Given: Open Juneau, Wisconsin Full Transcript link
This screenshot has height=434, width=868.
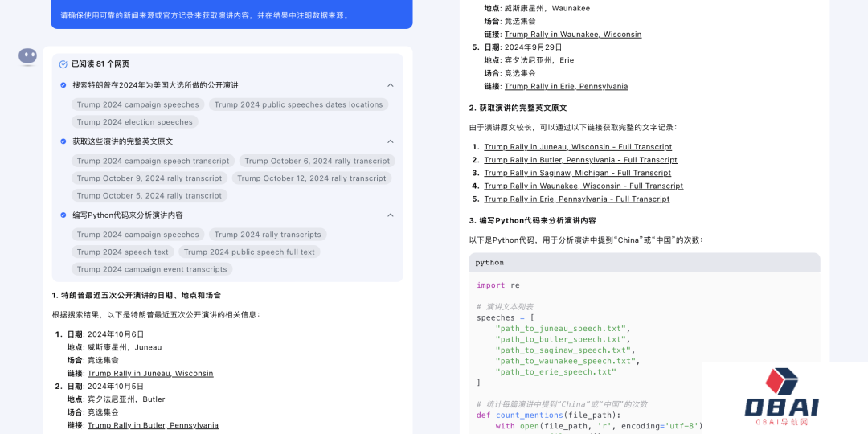Looking at the screenshot, I should click(x=578, y=147).
